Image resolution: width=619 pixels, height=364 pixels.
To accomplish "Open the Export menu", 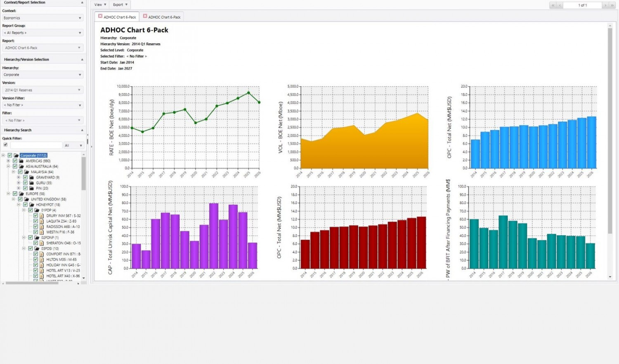I will tap(120, 5).
